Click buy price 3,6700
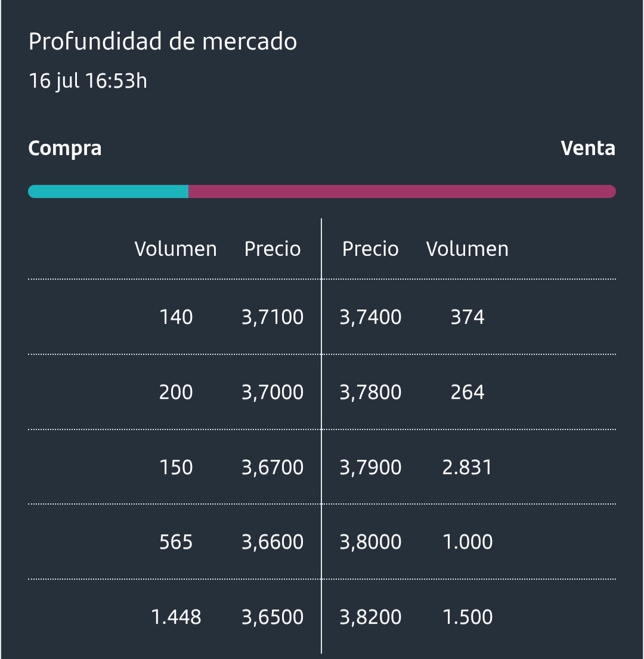 273,468
